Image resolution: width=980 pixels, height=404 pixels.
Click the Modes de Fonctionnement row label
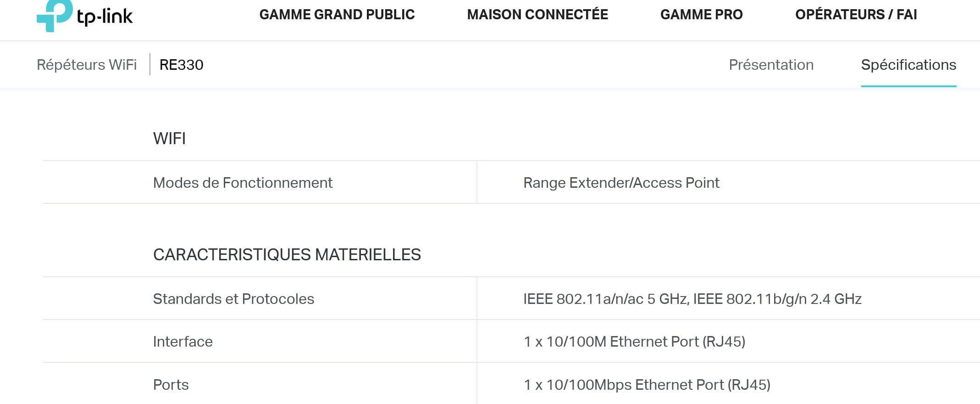pyautogui.click(x=243, y=183)
